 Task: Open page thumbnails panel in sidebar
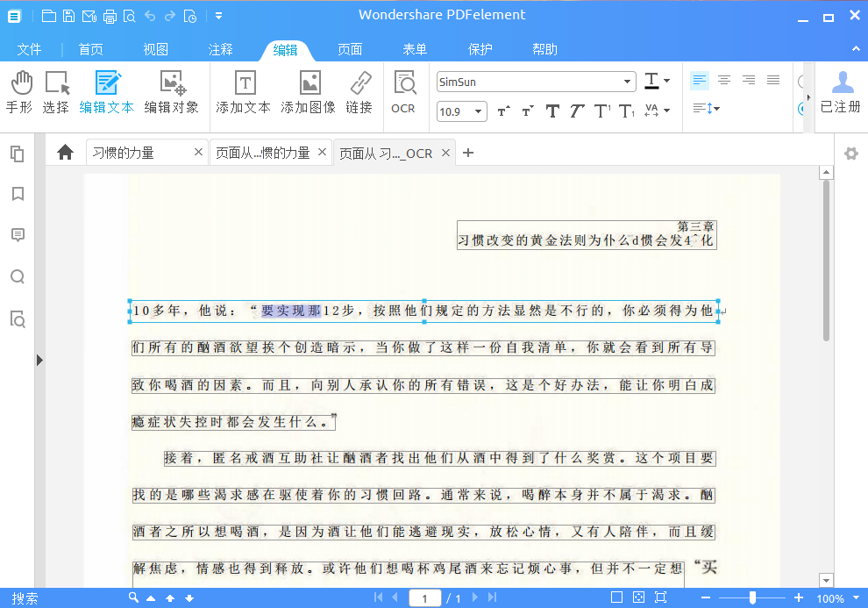(x=18, y=154)
